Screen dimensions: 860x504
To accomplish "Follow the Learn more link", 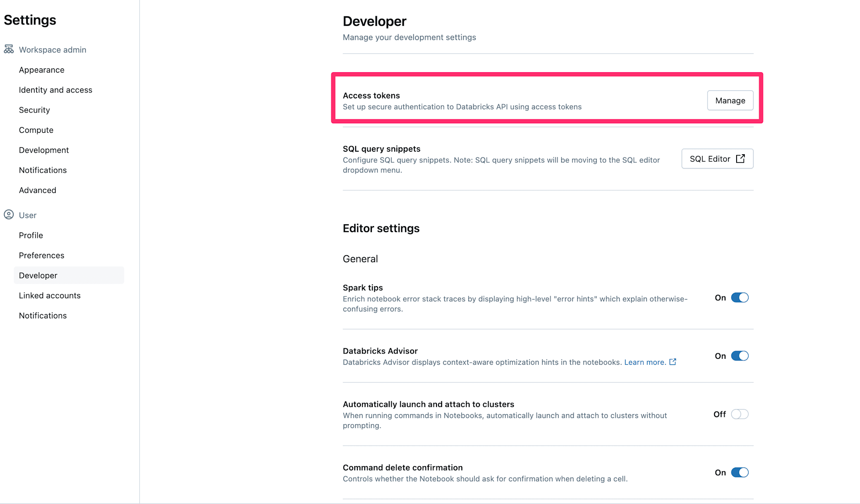I will point(645,362).
